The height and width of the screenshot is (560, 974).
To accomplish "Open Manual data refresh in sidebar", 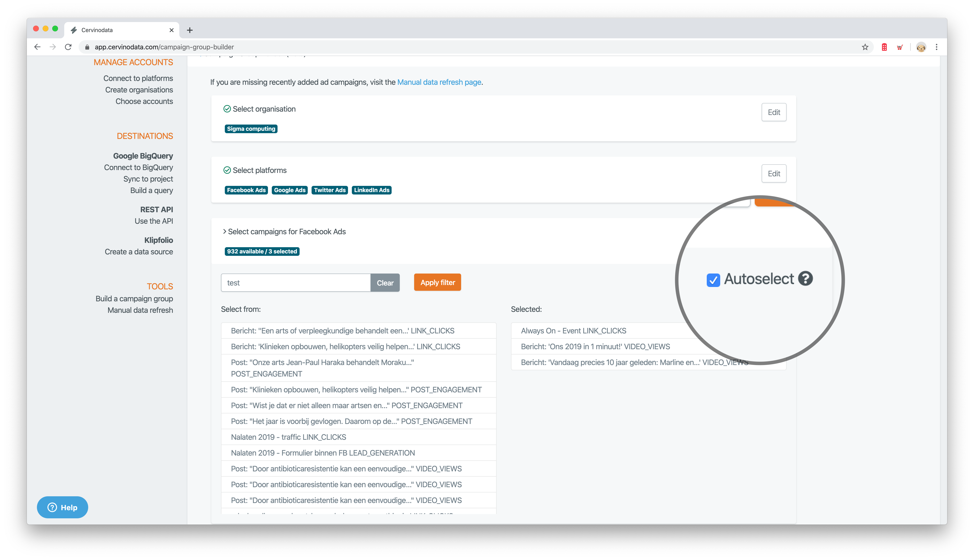I will pyautogui.click(x=140, y=310).
